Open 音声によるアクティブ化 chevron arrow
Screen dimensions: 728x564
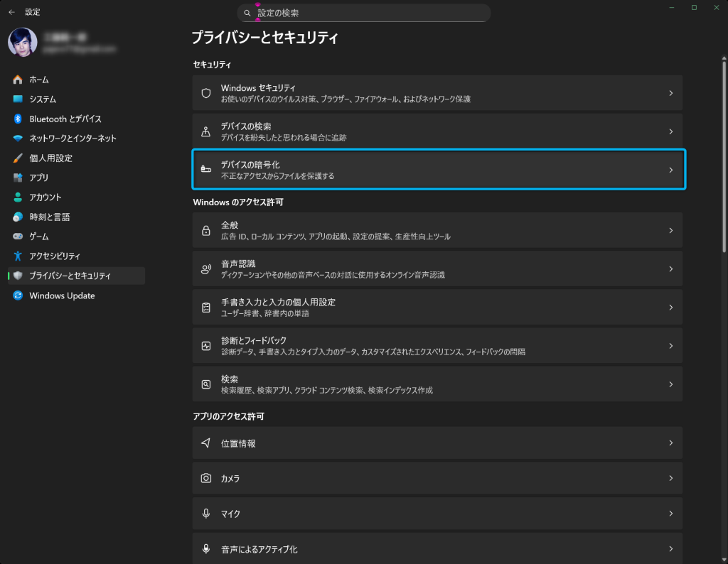pyautogui.click(x=670, y=549)
